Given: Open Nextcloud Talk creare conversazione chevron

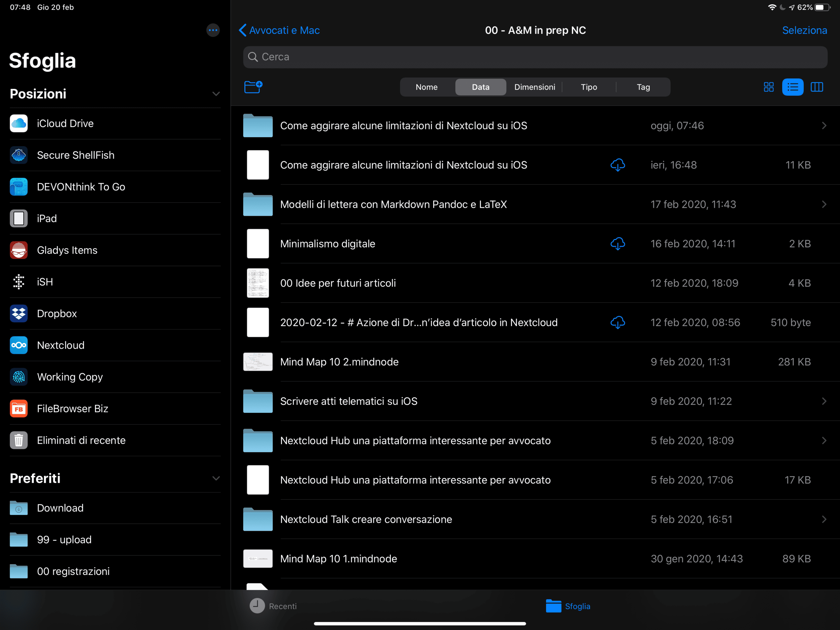Looking at the screenshot, I should 824,519.
